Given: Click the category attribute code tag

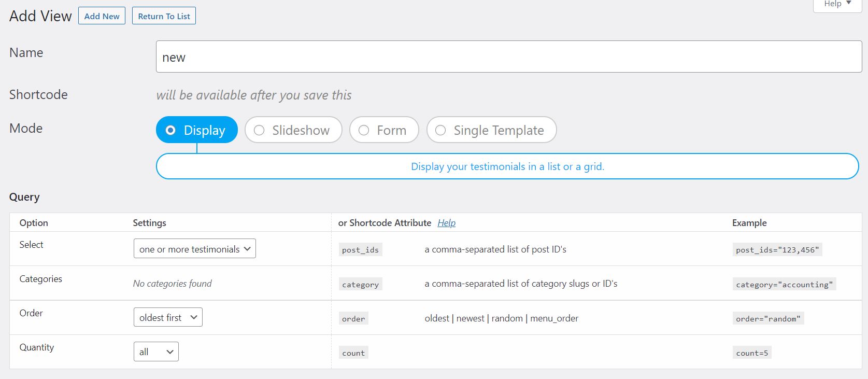Looking at the screenshot, I should click(x=360, y=284).
